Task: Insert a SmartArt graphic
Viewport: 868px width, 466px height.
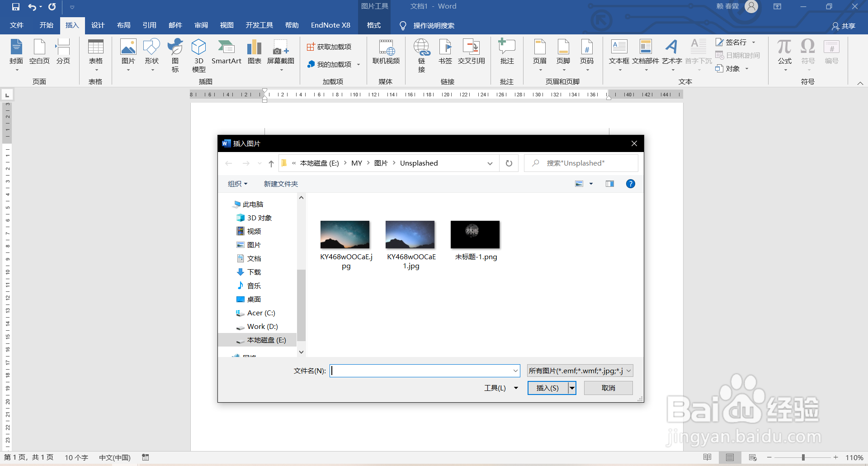Action: tap(226, 52)
